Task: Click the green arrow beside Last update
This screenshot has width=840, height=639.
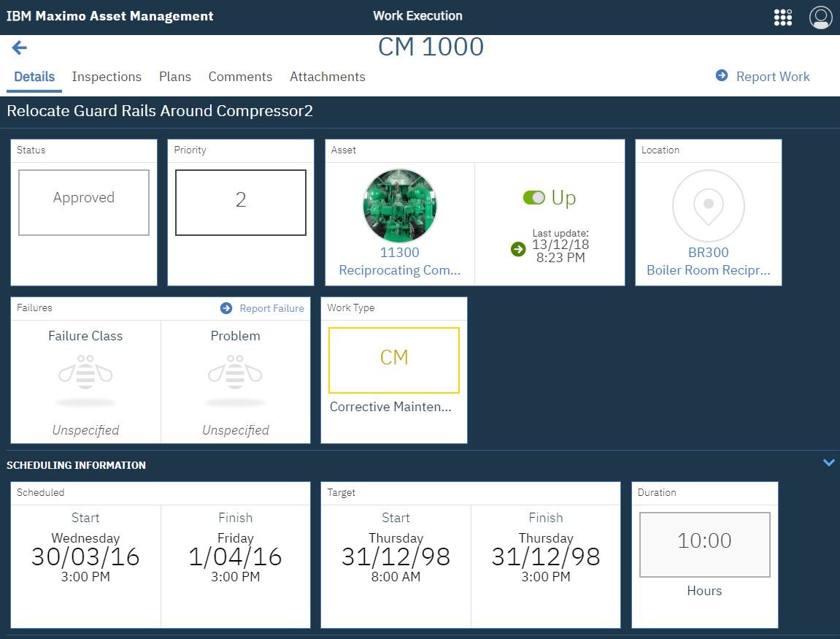Action: pos(518,250)
